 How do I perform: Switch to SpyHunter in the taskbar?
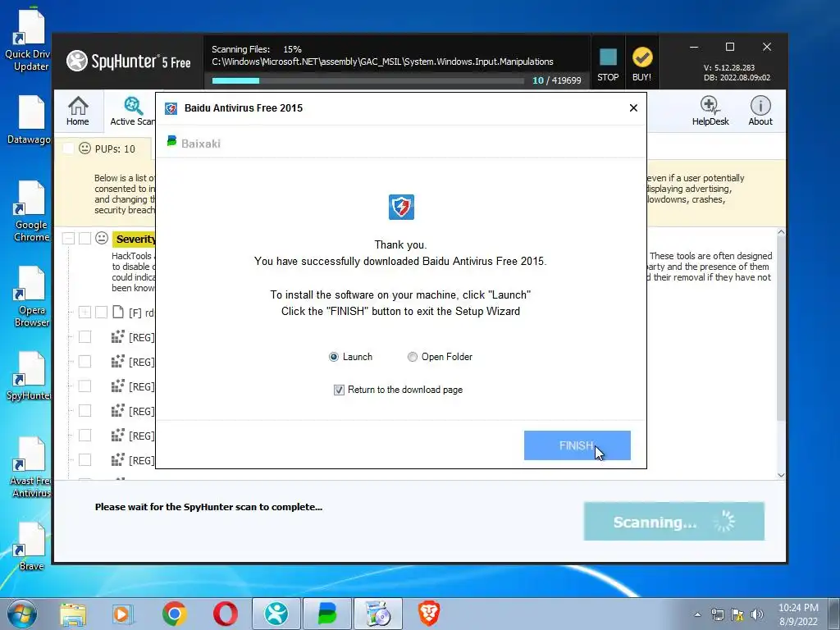click(276, 614)
